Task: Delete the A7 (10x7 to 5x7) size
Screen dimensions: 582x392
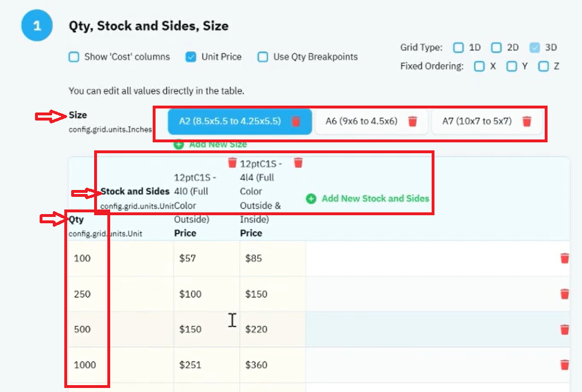Action: (x=527, y=121)
